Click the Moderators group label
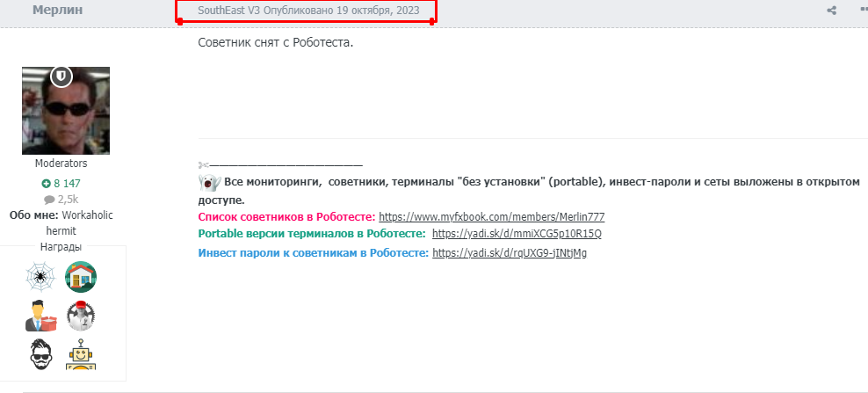This screenshot has height=393, width=868. click(61, 164)
